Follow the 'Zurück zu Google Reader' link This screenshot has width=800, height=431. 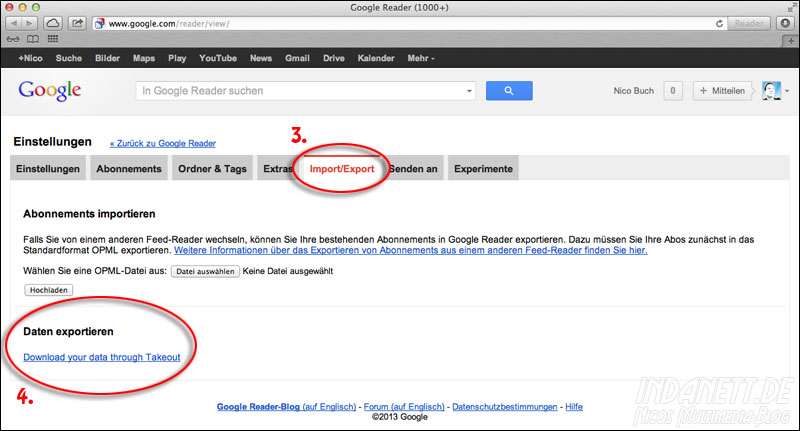163,143
